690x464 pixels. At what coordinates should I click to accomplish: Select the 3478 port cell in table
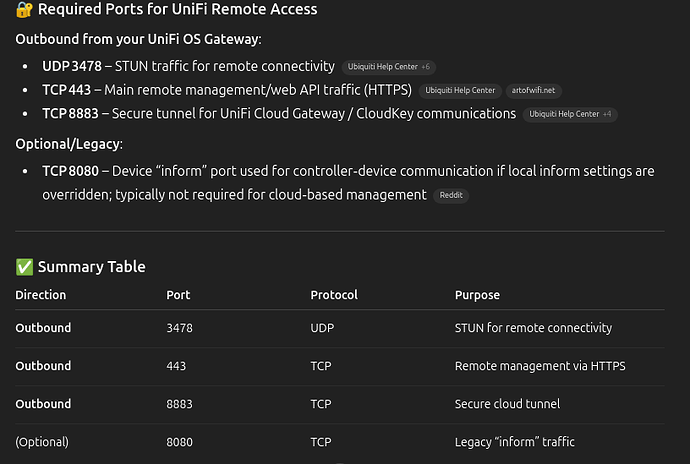(179, 328)
